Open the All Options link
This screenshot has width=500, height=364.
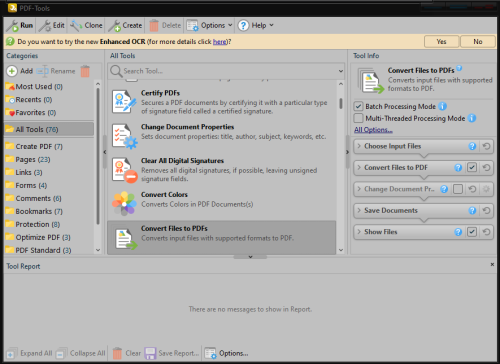point(373,130)
